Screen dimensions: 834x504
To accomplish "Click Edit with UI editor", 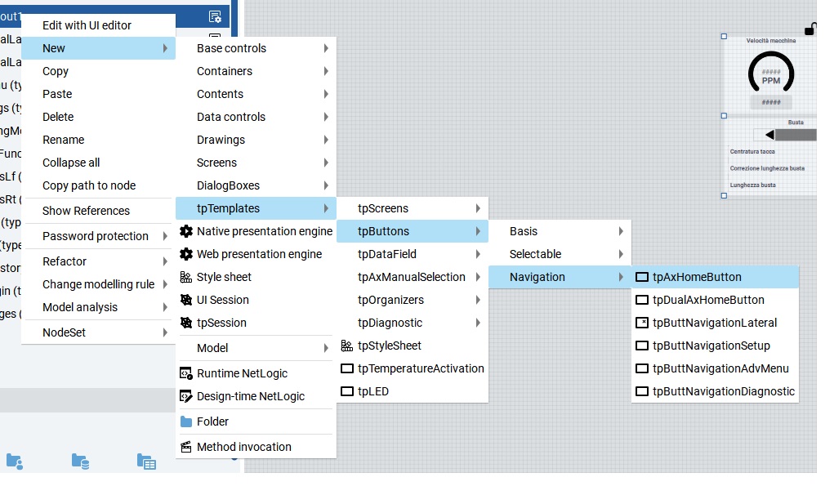I will coord(87,25).
